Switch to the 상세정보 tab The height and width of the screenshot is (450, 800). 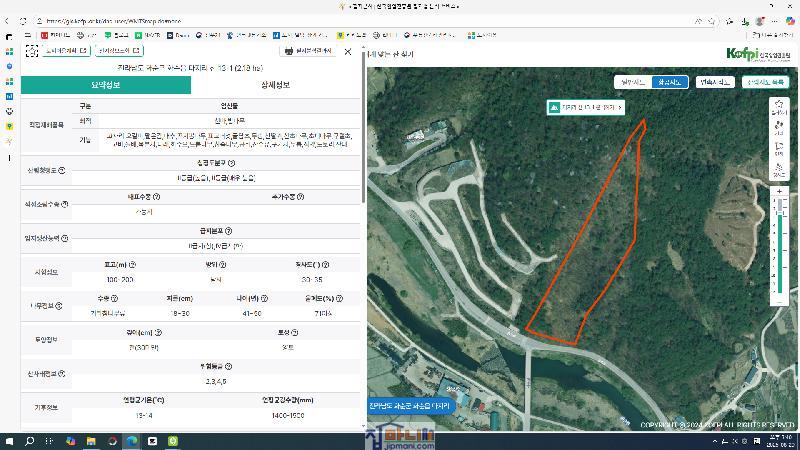pyautogui.click(x=275, y=85)
